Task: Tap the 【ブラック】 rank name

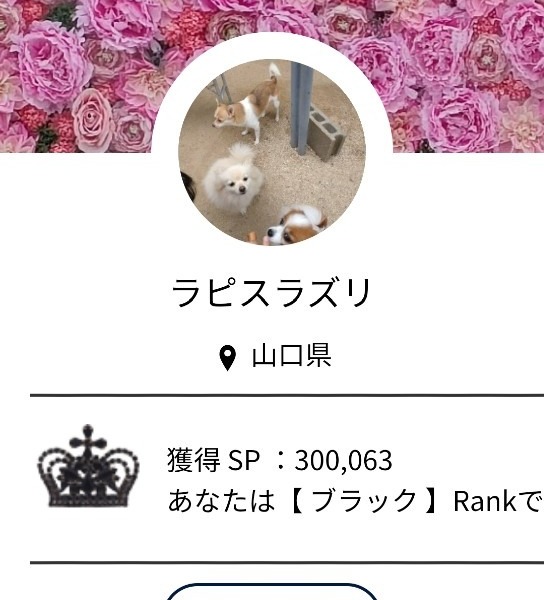Action: coord(364,501)
